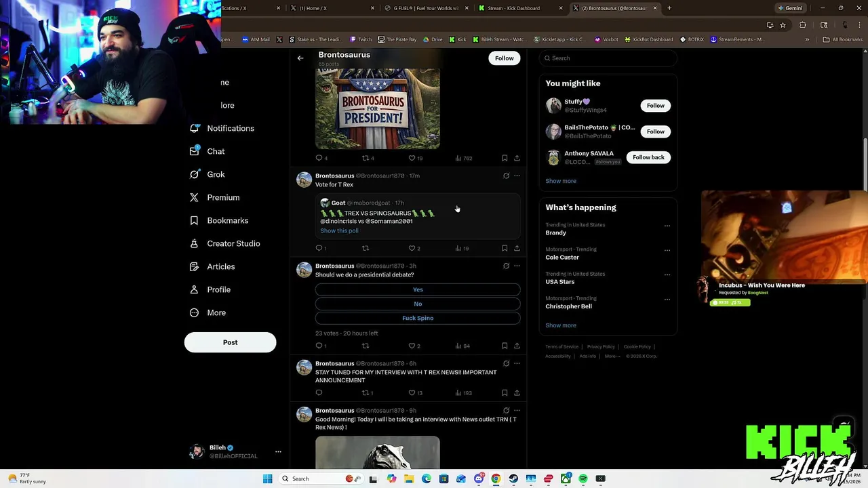Image resolution: width=868 pixels, height=488 pixels.
Task: Open Creator Studio from the sidebar
Action: click(x=224, y=243)
